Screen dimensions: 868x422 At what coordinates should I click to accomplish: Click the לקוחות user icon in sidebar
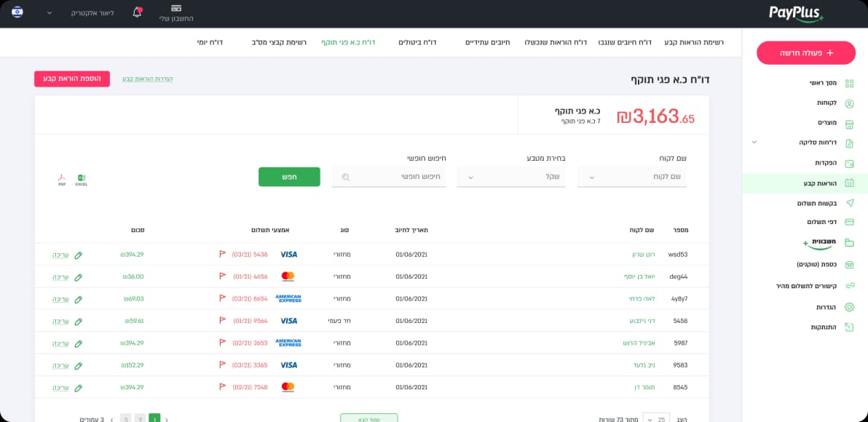point(849,103)
